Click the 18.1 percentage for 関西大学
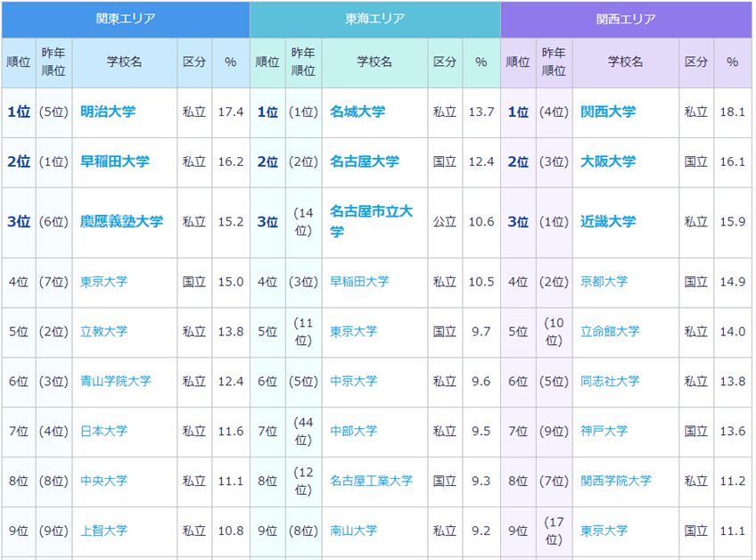Screen dimensions: 756x560 [x=733, y=111]
